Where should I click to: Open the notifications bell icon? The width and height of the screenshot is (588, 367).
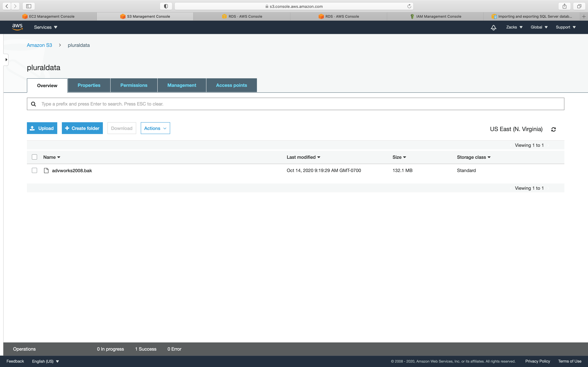click(x=493, y=27)
